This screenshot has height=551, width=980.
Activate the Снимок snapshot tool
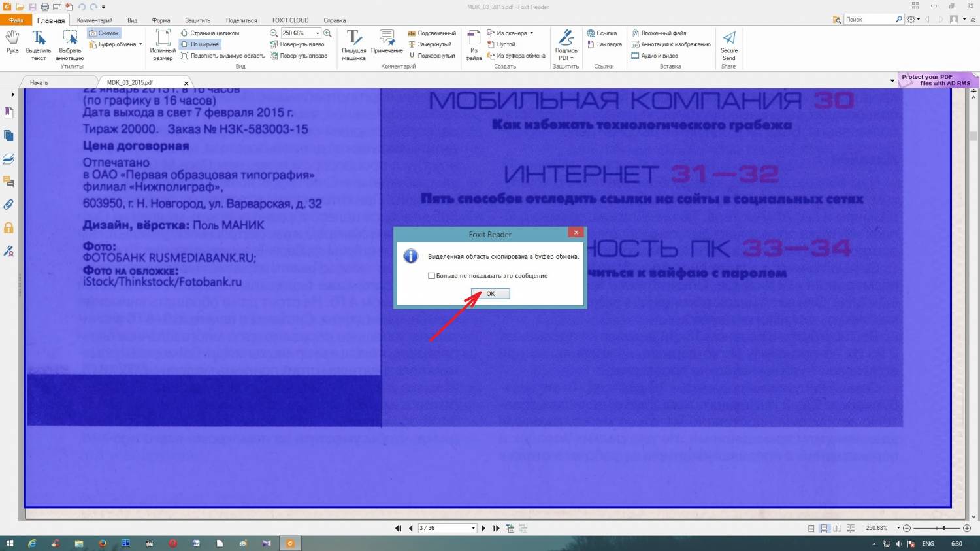pos(105,33)
